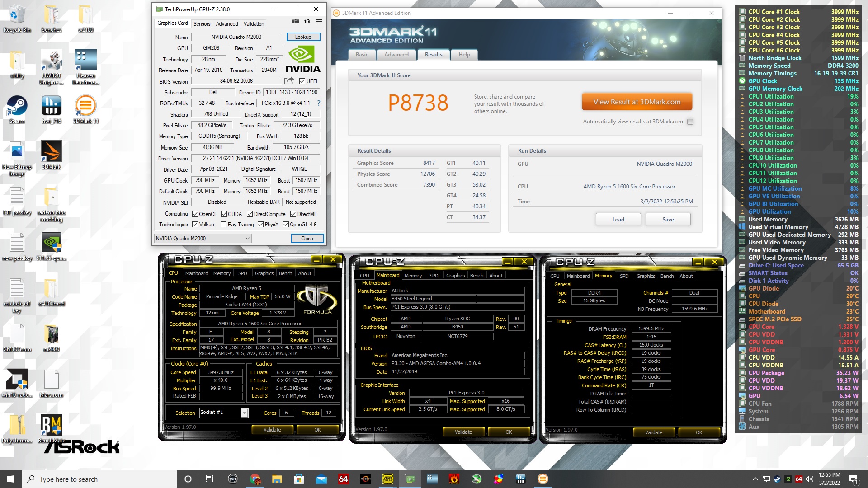Viewport: 868px width, 488px height.
Task: Open the SPD tab in the right CPU-Z window
Action: (x=624, y=276)
